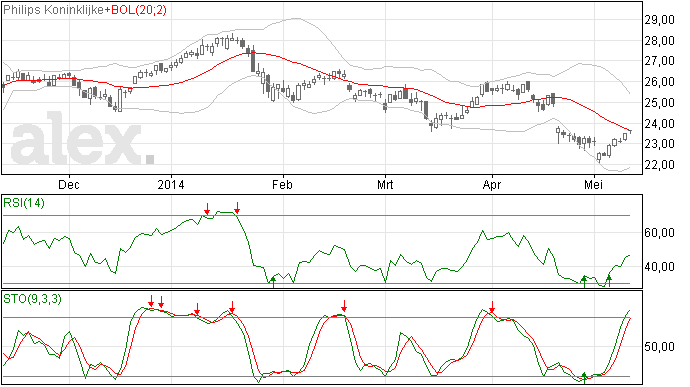The width and height of the screenshot is (690, 387).
Task: Click the Philips Koninklijke chart title
Action: click(x=53, y=10)
